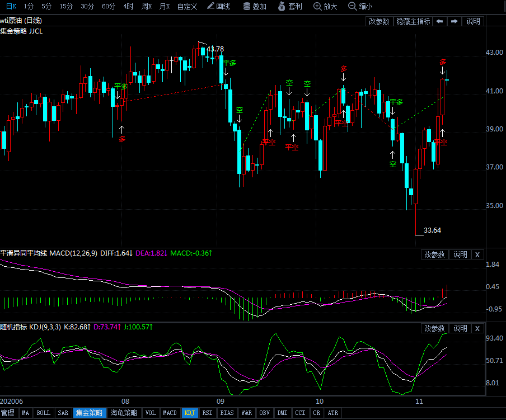Zoom in with the 放大 button
Screen dimensions: 506x420
[325, 6]
